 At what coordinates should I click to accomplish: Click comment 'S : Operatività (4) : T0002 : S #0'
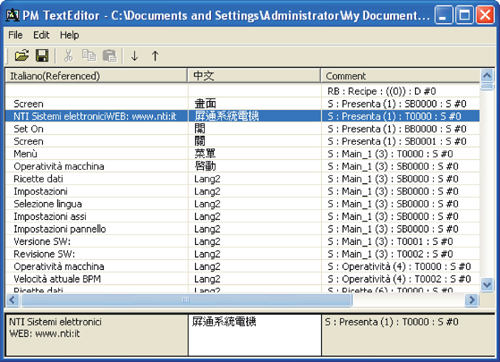pos(399,279)
